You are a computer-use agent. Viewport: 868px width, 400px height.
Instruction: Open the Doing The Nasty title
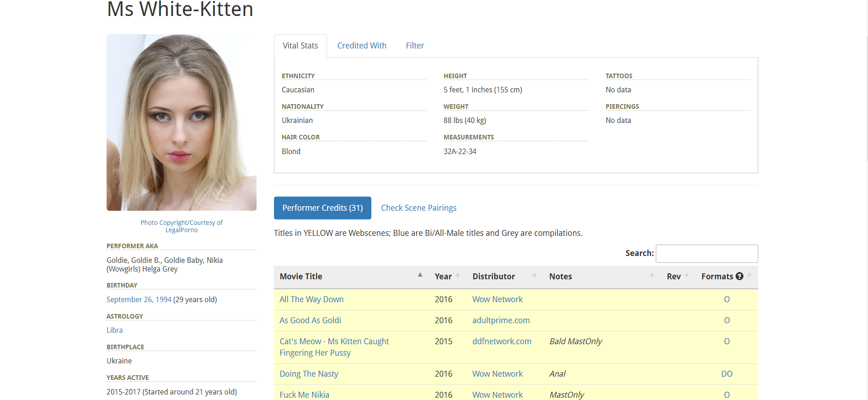click(309, 374)
